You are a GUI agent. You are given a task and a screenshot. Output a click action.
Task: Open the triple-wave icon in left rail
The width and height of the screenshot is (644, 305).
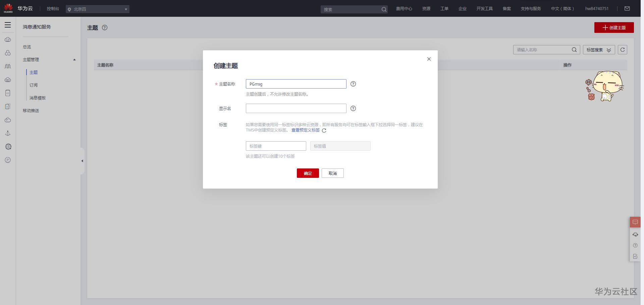[8, 66]
